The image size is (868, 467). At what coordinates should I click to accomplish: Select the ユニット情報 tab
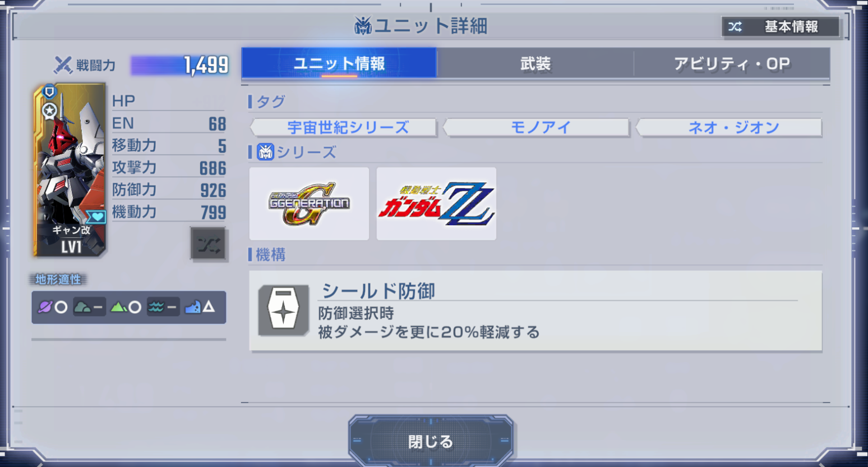click(x=339, y=63)
